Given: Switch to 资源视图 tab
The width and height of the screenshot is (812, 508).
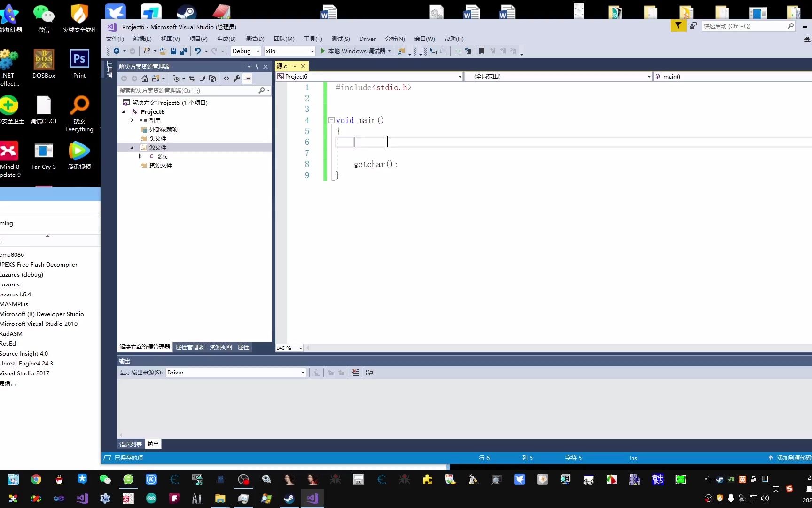Looking at the screenshot, I should (x=221, y=348).
